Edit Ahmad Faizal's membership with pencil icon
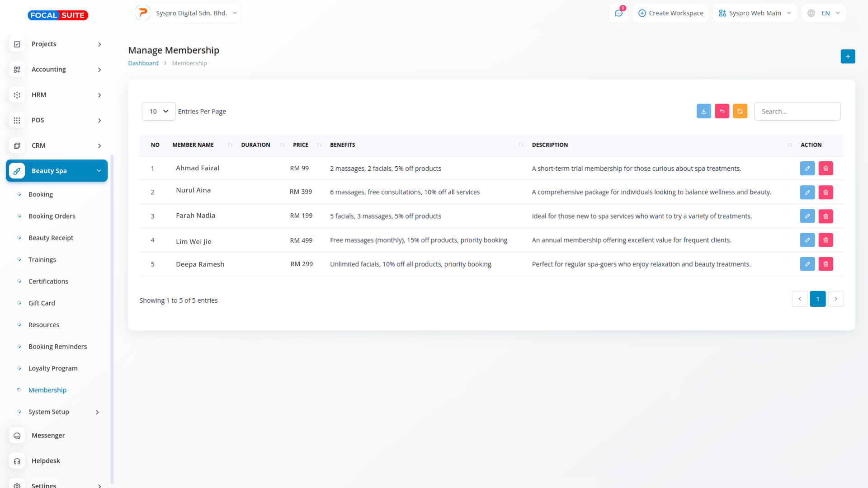Image resolution: width=868 pixels, height=488 pixels. [x=807, y=169]
